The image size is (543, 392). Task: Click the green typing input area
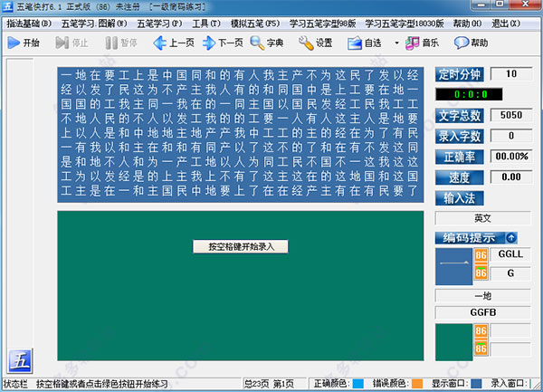[x=241, y=286]
